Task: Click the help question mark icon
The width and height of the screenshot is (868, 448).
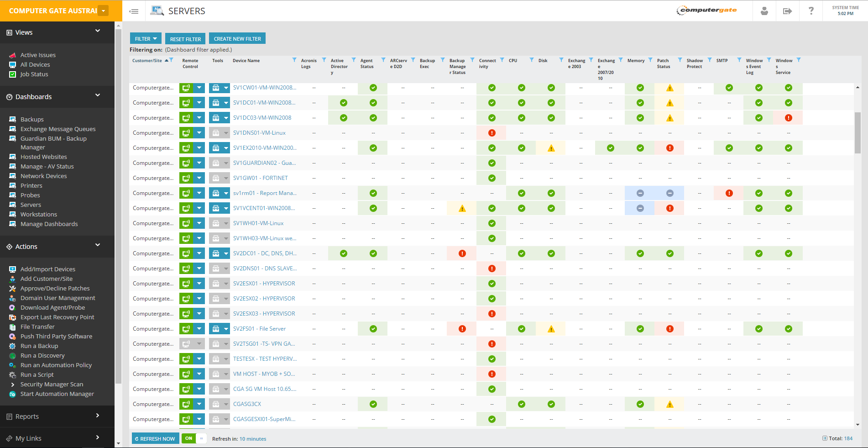Action: [x=811, y=11]
